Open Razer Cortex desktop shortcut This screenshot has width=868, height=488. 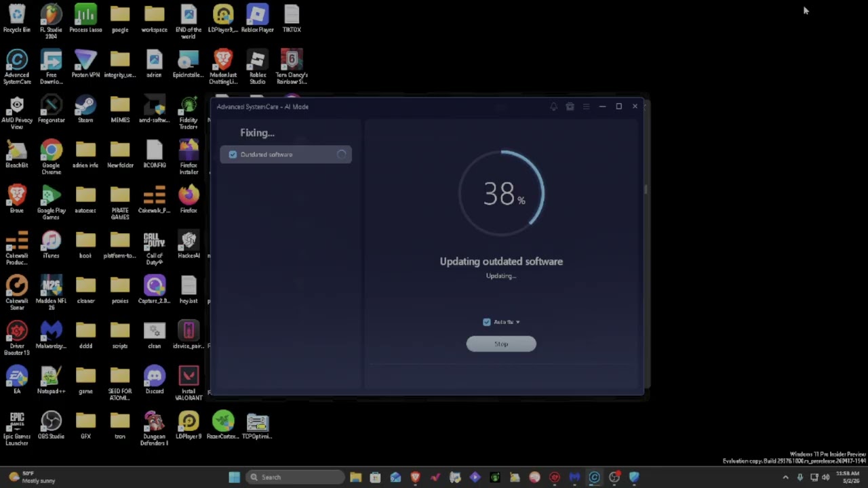pos(223,426)
